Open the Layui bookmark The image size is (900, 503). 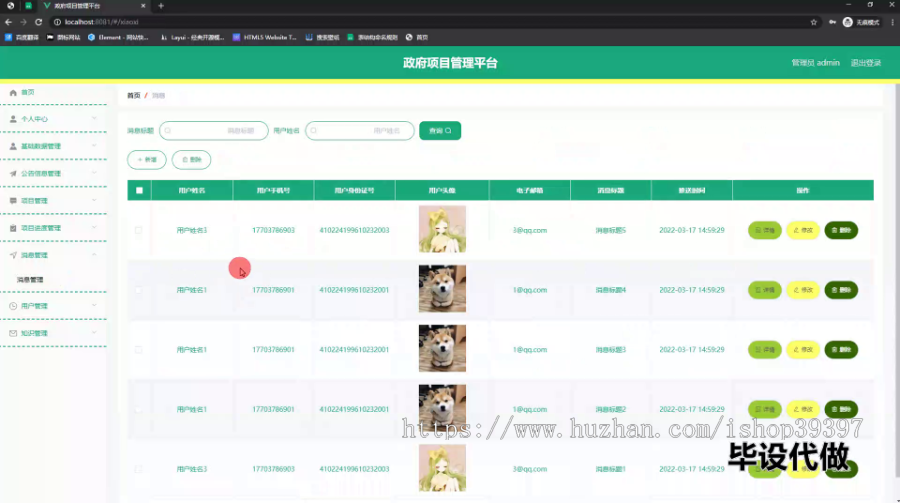pos(192,37)
